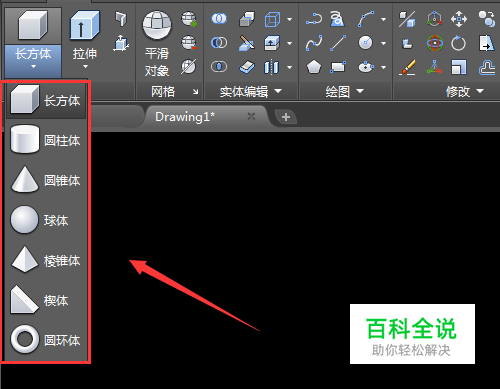The width and height of the screenshot is (500, 389).
Task: Click the mesh icon with diagonal slash
Action: pyautogui.click(x=189, y=67)
